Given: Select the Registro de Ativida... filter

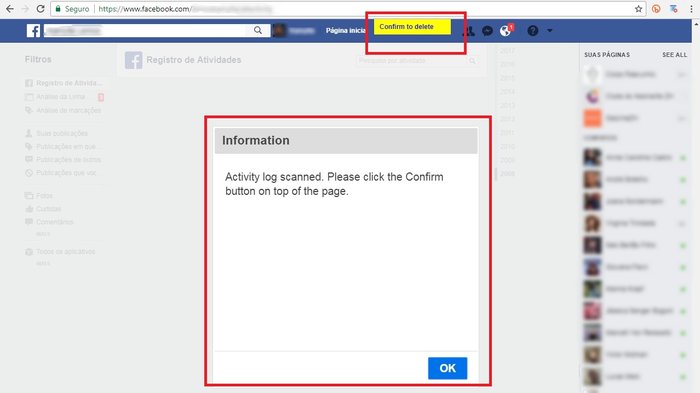Looking at the screenshot, I should tap(69, 83).
